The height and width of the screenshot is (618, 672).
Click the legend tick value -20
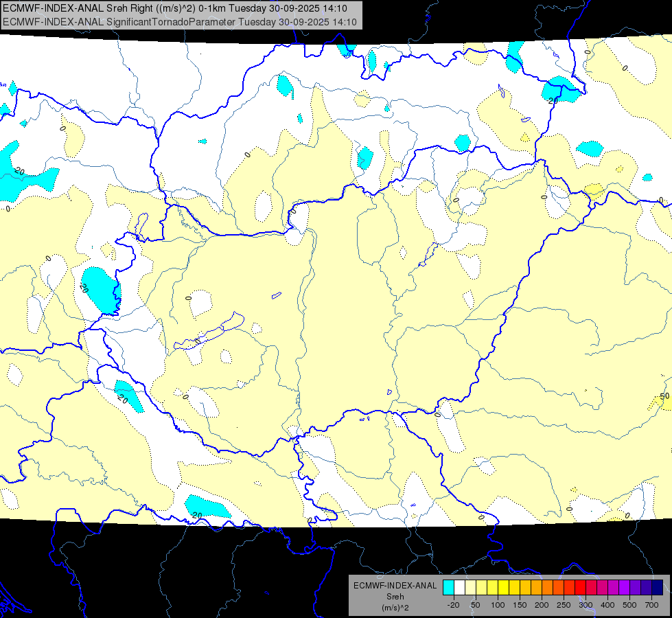point(453,605)
